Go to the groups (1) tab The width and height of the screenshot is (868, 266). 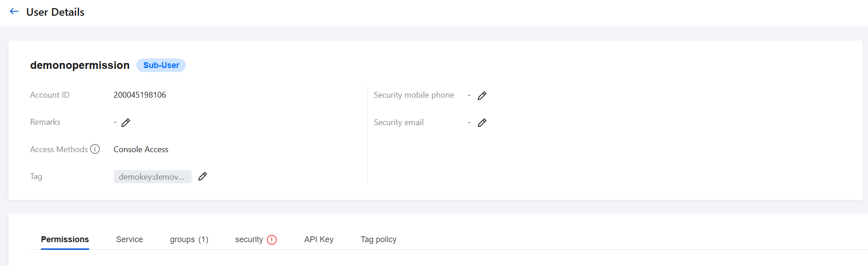click(x=189, y=239)
